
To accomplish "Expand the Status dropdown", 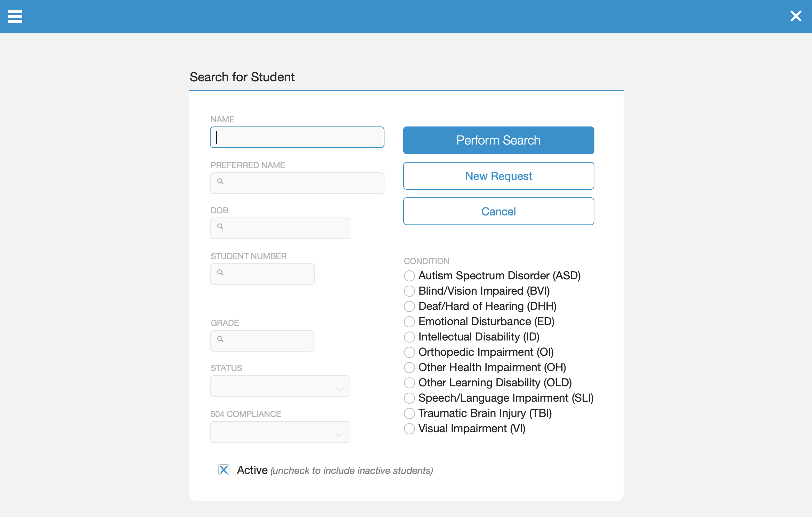I will (280, 386).
